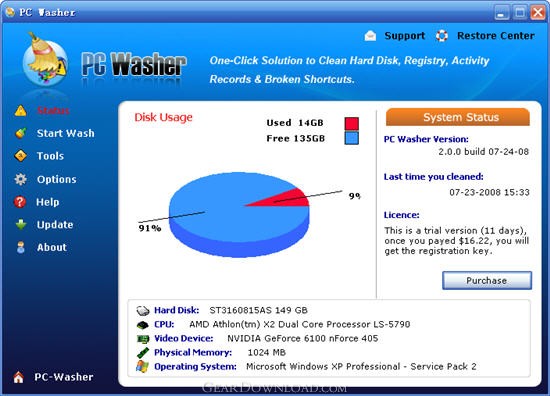Click the PC Washer broom logo

tap(45, 60)
